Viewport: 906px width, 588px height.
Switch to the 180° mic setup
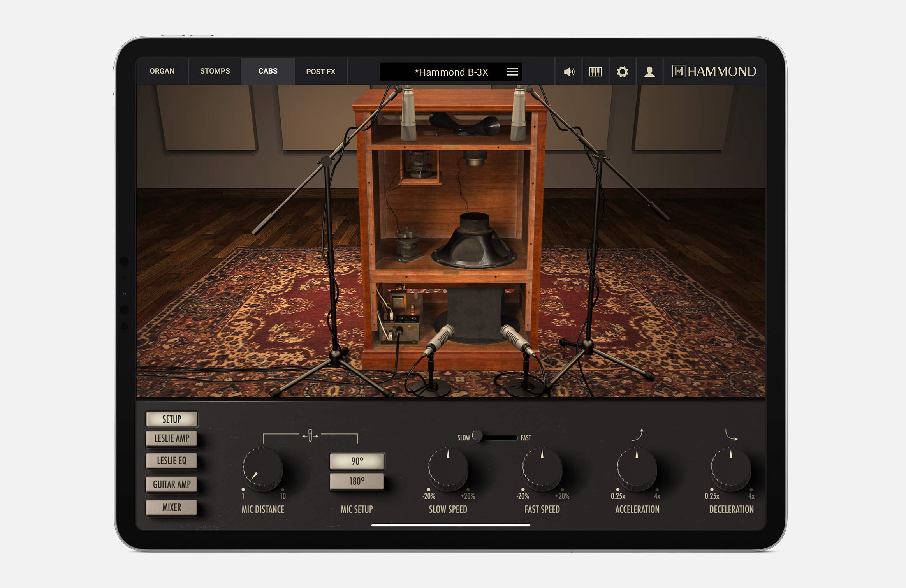pyautogui.click(x=356, y=480)
